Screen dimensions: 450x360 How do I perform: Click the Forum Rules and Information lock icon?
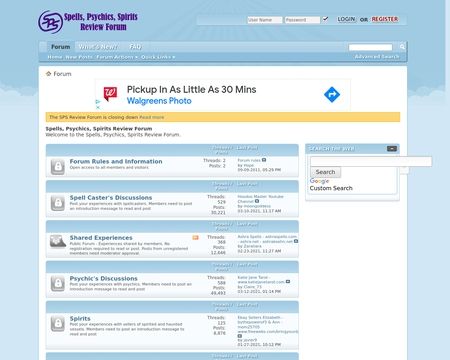pyautogui.click(x=58, y=167)
